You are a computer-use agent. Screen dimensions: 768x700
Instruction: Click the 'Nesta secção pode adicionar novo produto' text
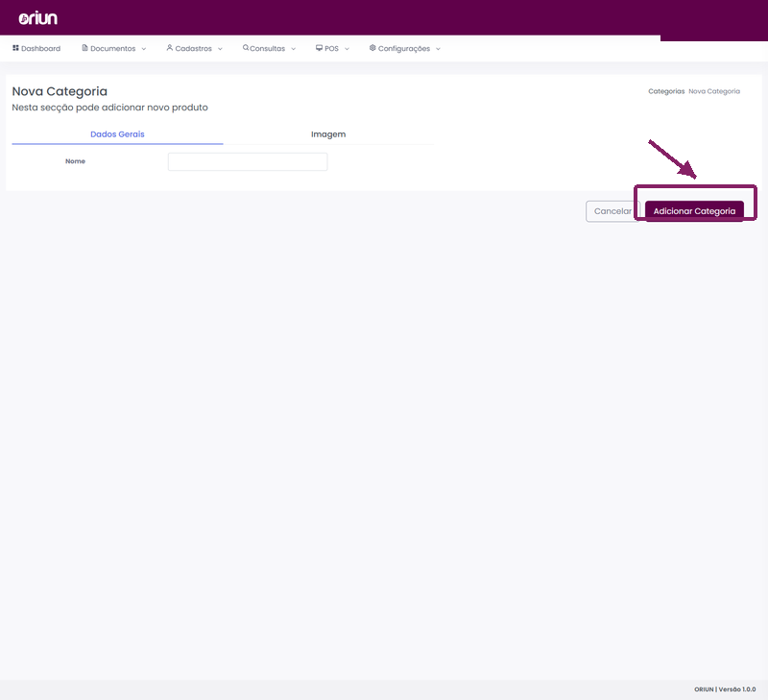[109, 108]
